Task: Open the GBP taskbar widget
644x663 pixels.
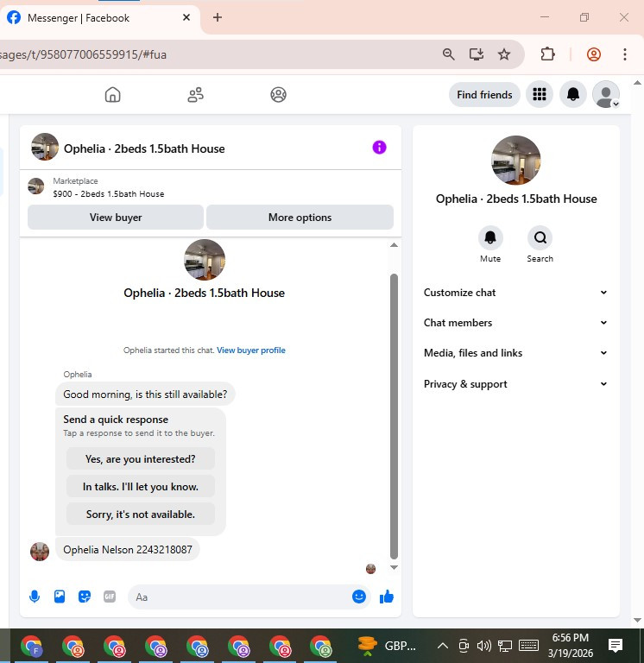Action: (387, 646)
